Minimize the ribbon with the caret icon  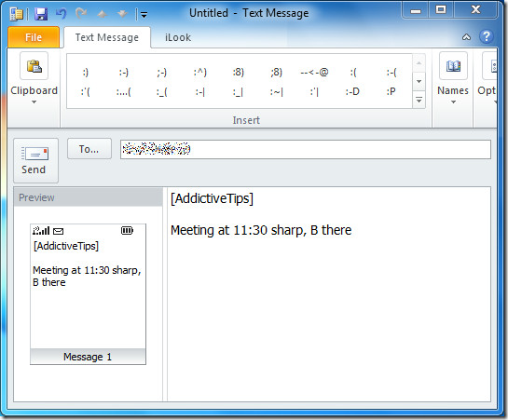466,37
